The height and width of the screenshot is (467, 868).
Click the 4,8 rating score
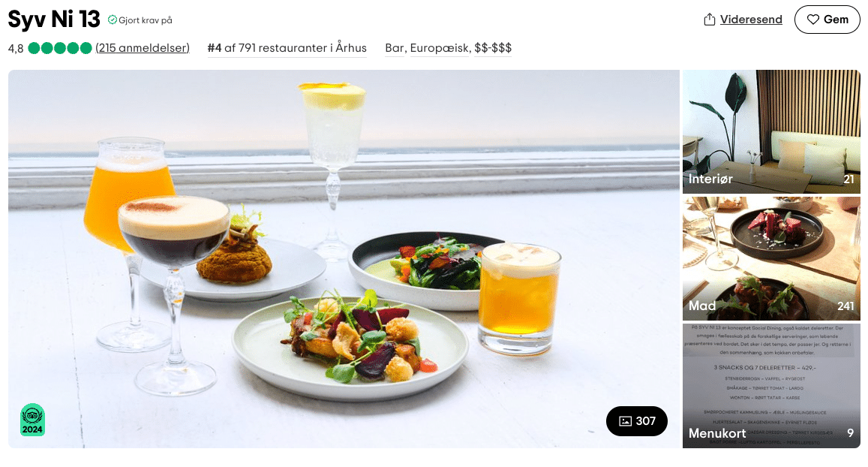(16, 49)
